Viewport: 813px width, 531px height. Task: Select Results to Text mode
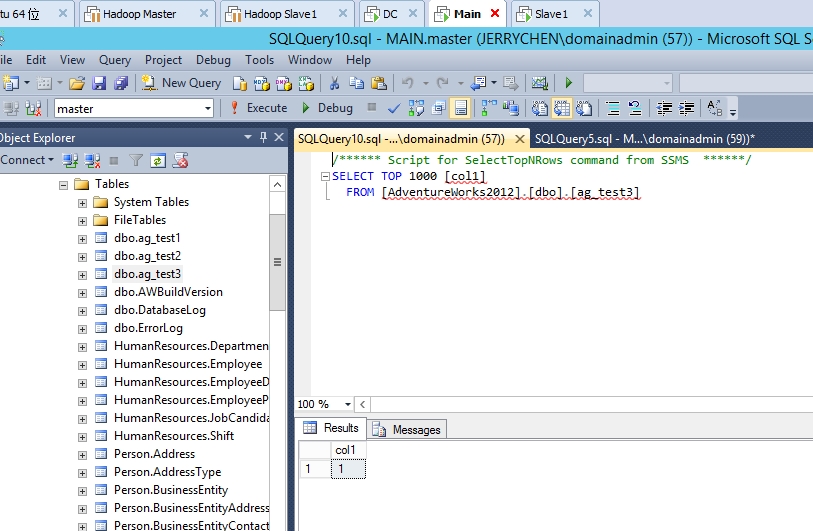pyautogui.click(x=540, y=108)
